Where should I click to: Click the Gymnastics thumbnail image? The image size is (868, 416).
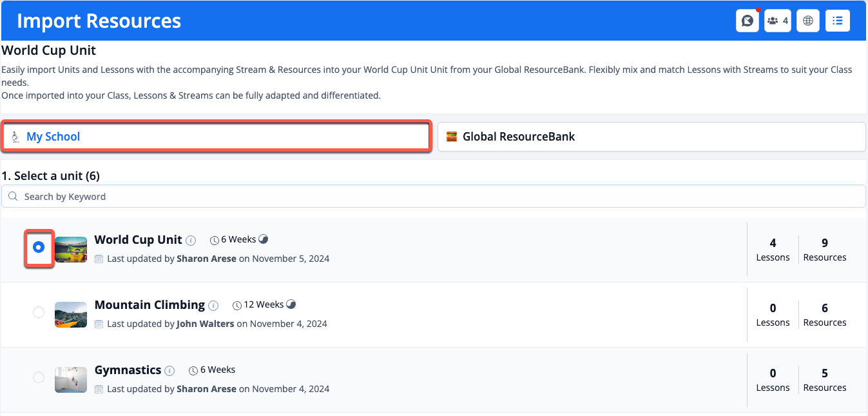click(71, 380)
